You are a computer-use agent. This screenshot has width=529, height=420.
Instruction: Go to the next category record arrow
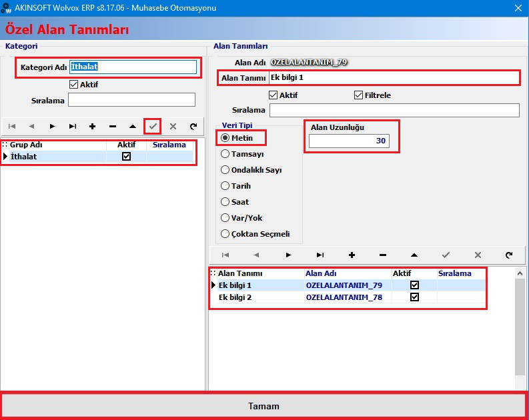(x=52, y=127)
